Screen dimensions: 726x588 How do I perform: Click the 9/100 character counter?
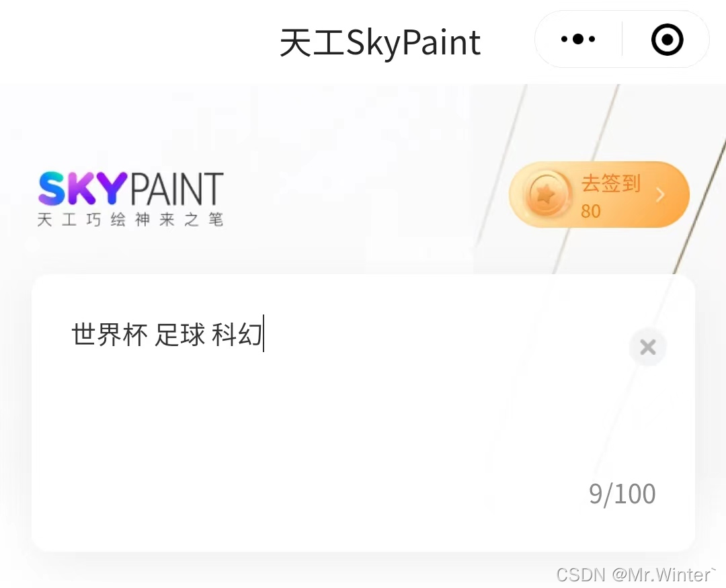pos(621,493)
